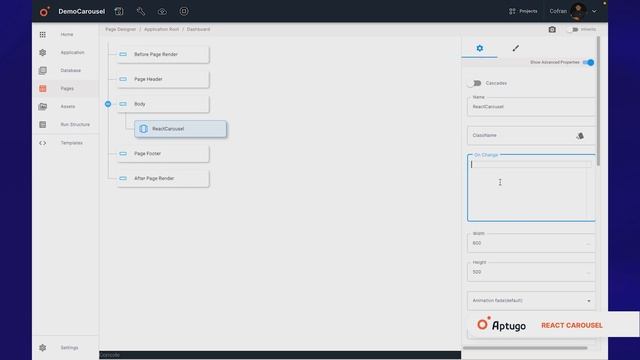
Task: Click the DemoCarousel project title
Action: point(82,11)
